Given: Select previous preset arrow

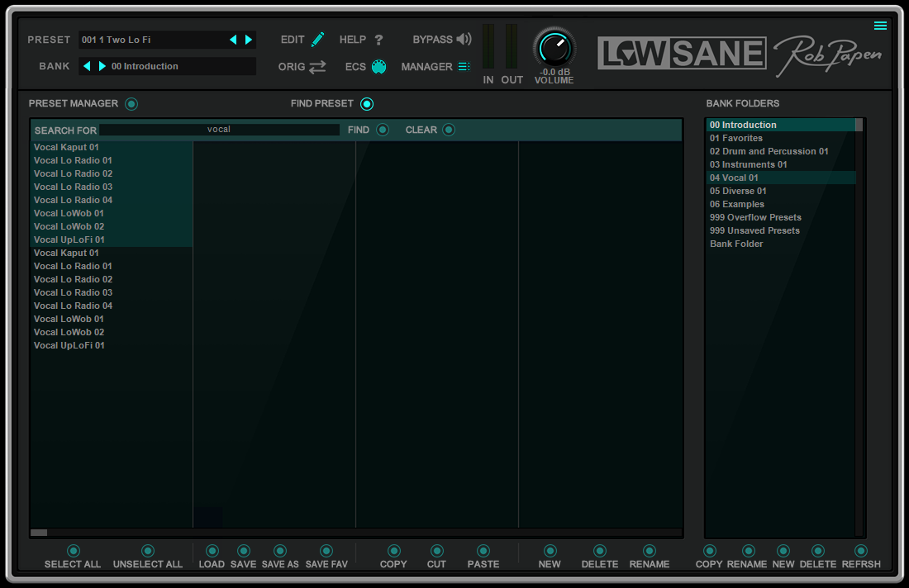Looking at the screenshot, I should coord(233,40).
